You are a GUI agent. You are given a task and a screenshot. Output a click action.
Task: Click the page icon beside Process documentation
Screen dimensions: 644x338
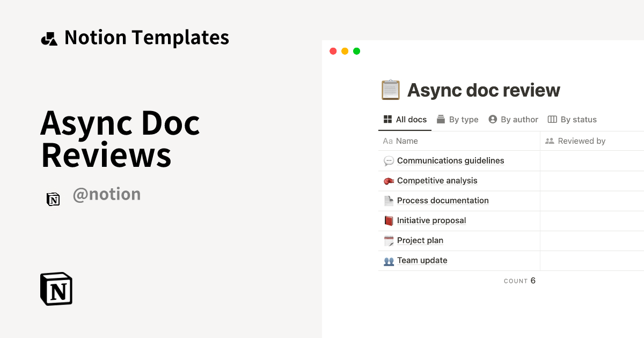coord(388,200)
